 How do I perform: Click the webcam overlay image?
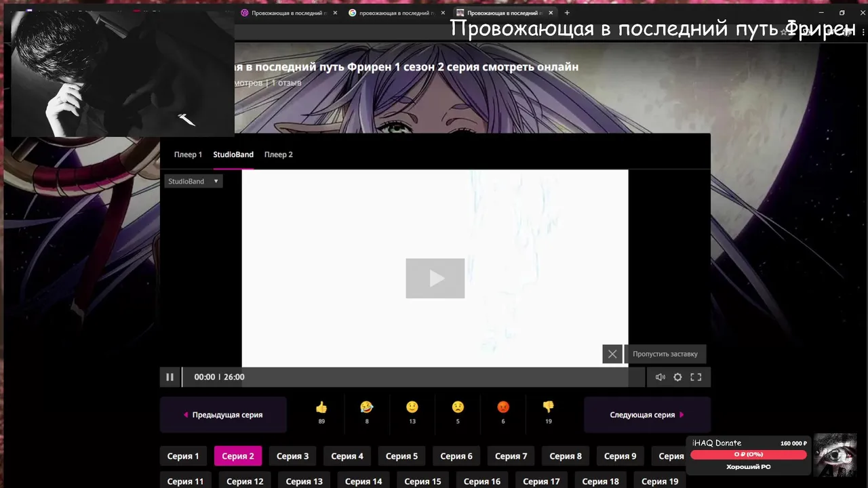[122, 73]
